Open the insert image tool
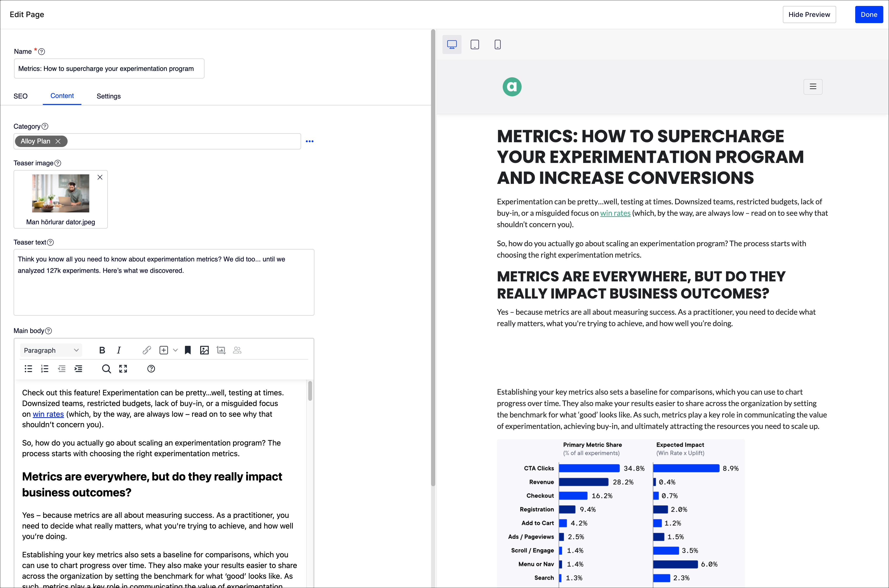This screenshot has width=889, height=588. (x=204, y=350)
